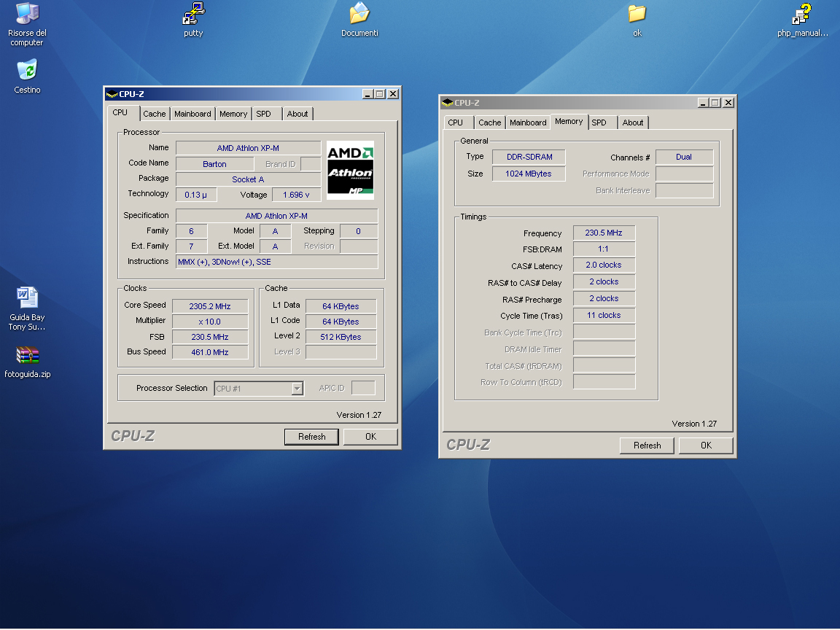Click the Cycle Time (Tras) value 11 clocks
840x630 pixels.
point(604,315)
